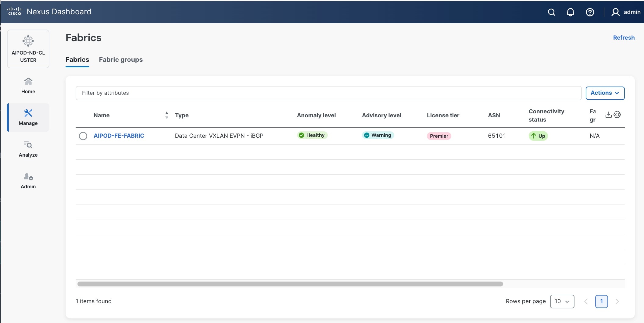Click the Healthy anomaly level badge

(312, 135)
